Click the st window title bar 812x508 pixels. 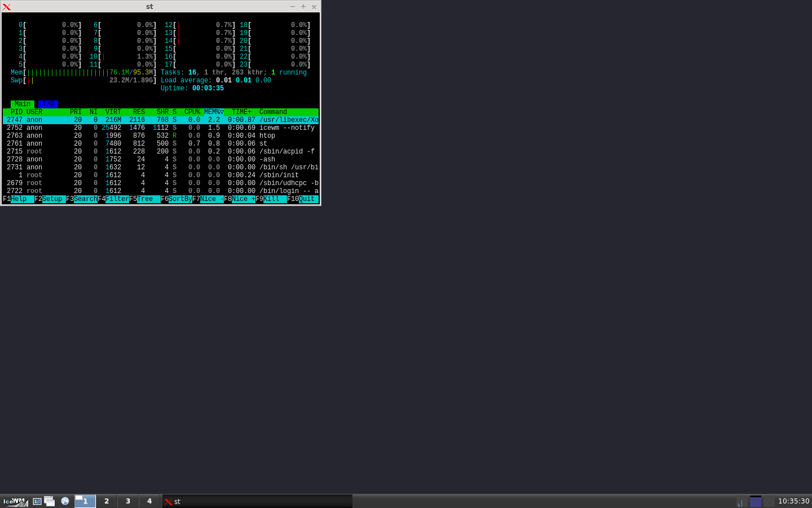click(x=149, y=7)
